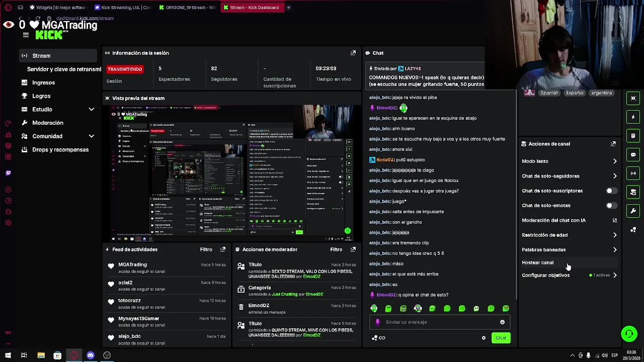The height and width of the screenshot is (362, 644).
Task: Open Task View in taskbar
Action: point(24,355)
